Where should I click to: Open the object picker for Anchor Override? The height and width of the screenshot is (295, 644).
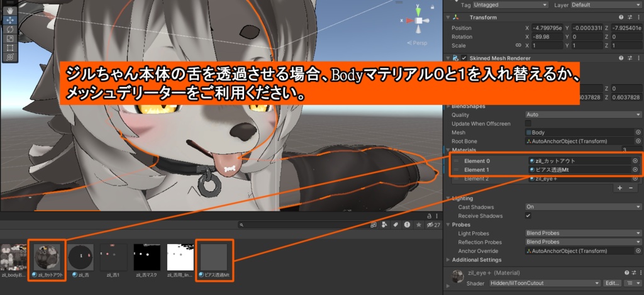pyautogui.click(x=638, y=251)
